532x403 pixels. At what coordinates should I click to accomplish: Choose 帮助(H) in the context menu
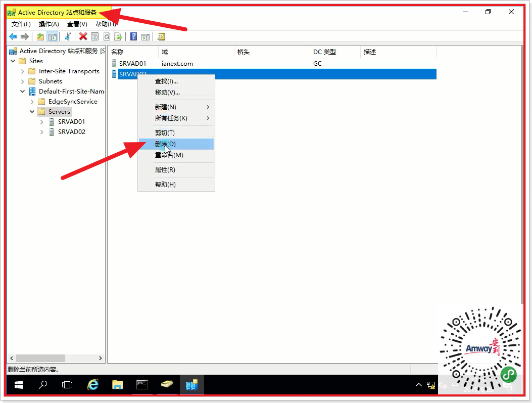point(176,185)
